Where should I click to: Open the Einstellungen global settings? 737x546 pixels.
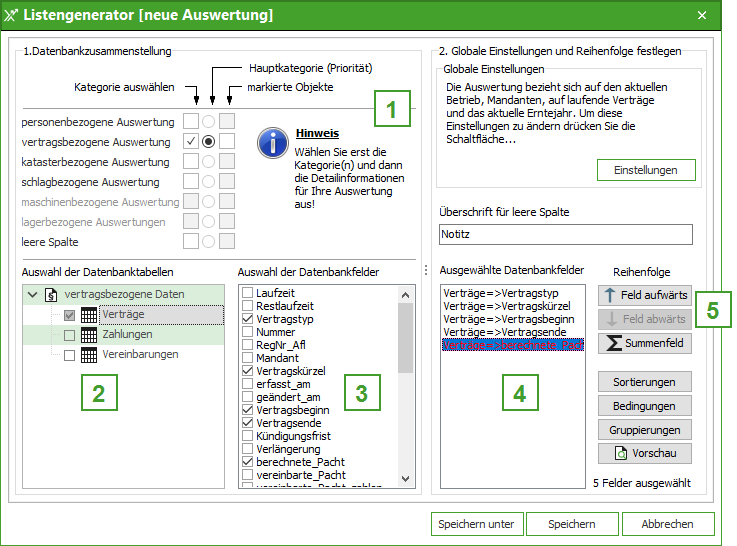click(645, 170)
